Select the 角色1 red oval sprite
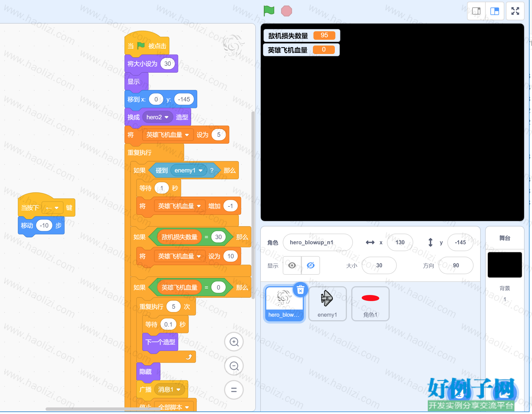Image resolution: width=532 pixels, height=414 pixels. [x=370, y=304]
